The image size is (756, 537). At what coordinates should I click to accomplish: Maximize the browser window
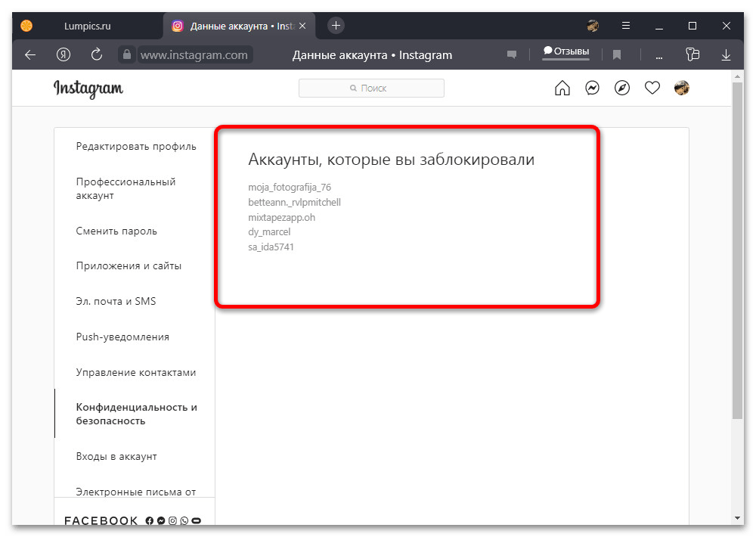pyautogui.click(x=692, y=26)
